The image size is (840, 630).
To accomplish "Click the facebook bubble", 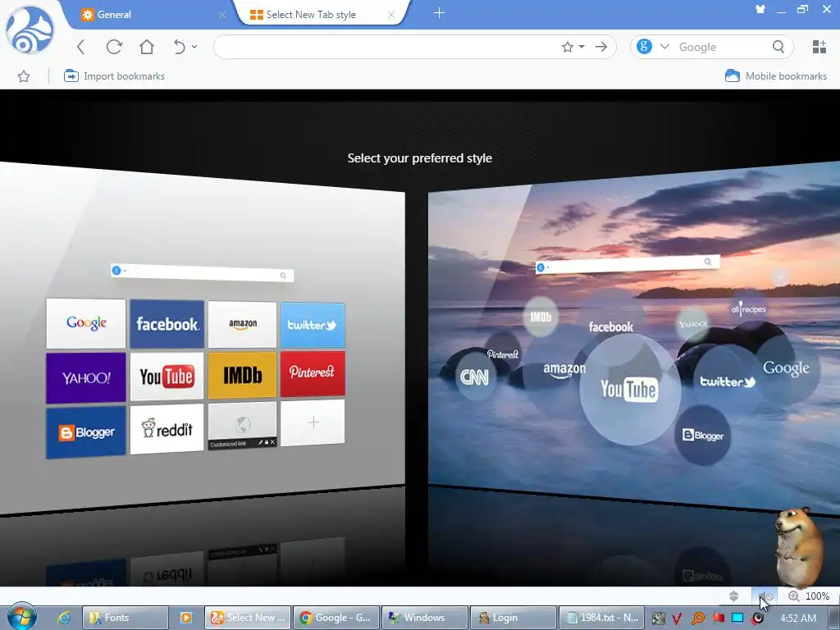I will click(610, 326).
